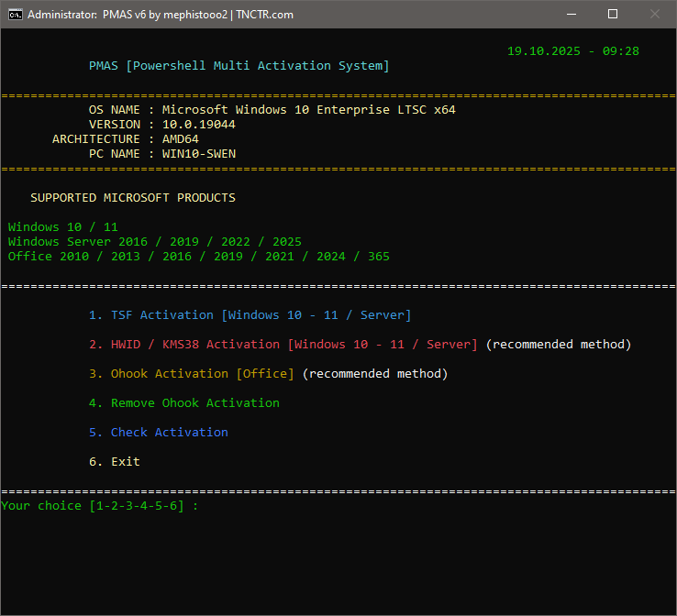This screenshot has width=677, height=616.
Task: Click option 6 Exit
Action: [114, 461]
